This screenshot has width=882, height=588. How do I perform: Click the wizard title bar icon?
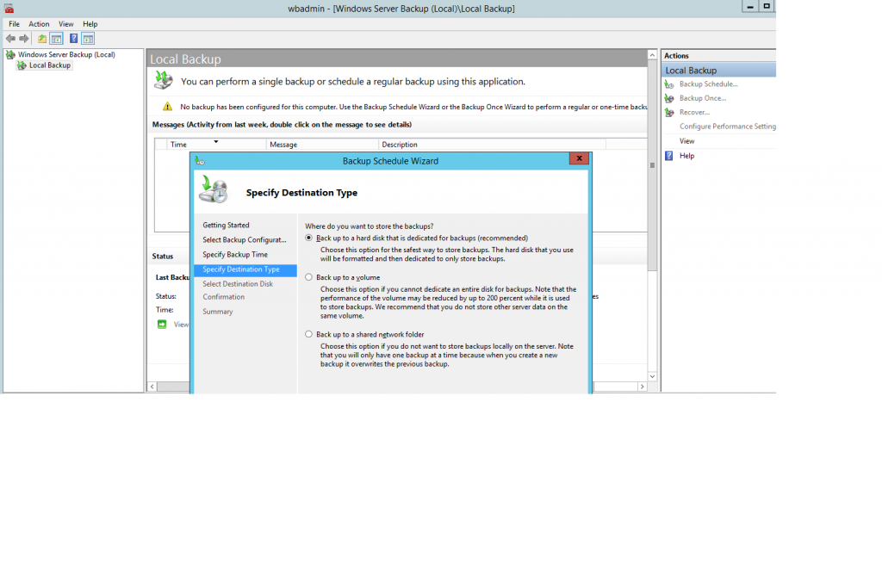pos(200,161)
